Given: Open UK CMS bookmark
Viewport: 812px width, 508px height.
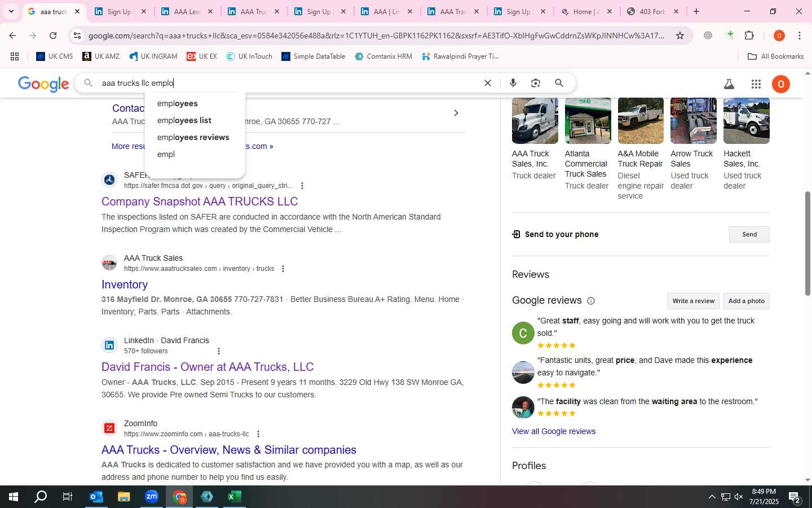Looking at the screenshot, I should (55, 56).
